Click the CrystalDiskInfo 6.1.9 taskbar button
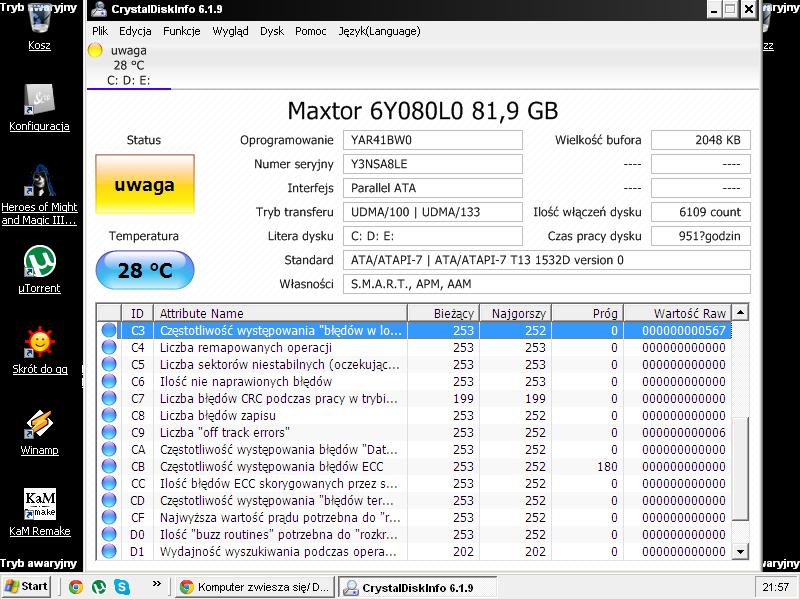The height and width of the screenshot is (600, 800). coord(417,588)
